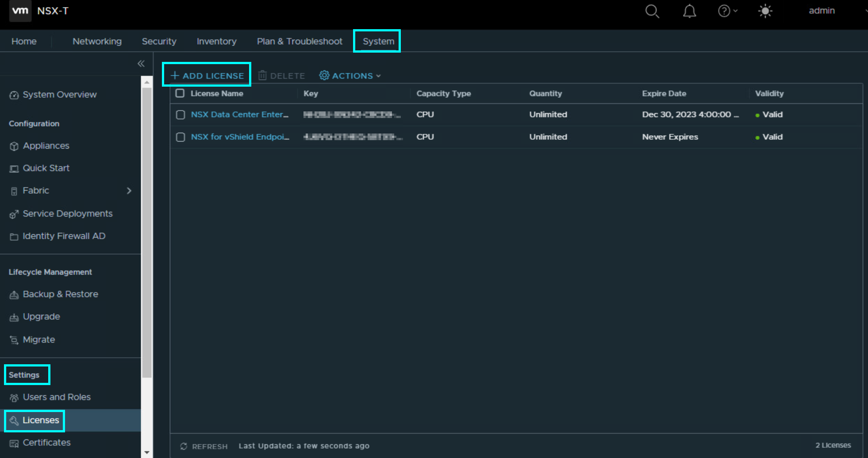Click the sidebar scrollbar thumb
Image resolution: width=868 pixels, height=458 pixels.
coord(147,233)
